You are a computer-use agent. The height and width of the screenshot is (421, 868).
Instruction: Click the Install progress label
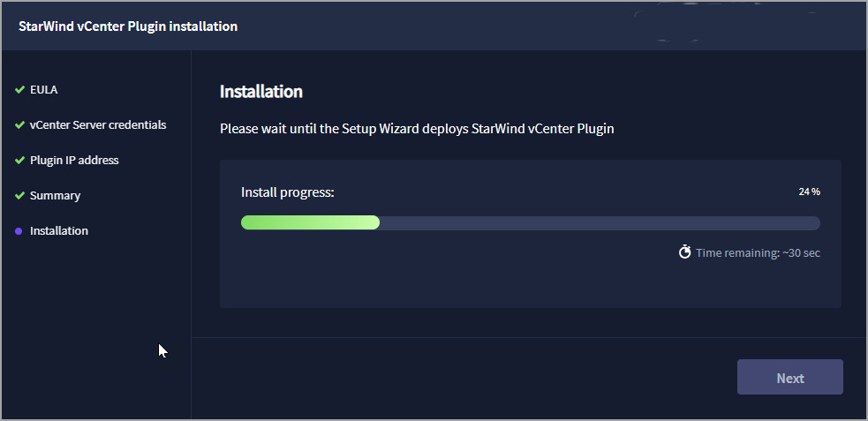point(288,192)
